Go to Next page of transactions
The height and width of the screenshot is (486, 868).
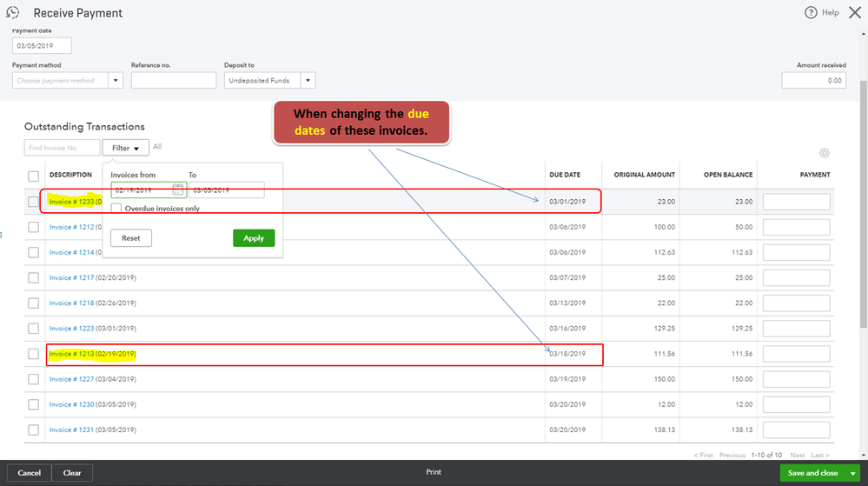click(x=797, y=455)
